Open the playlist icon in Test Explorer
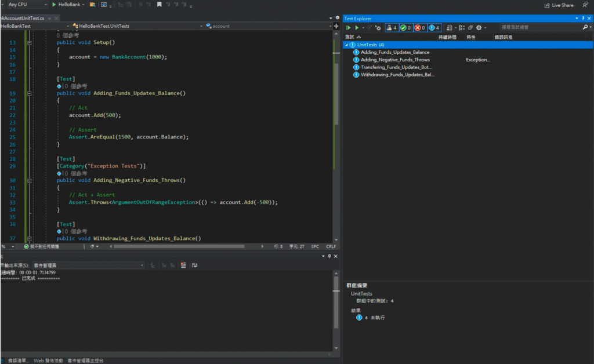Screen dimensions: 594x364 pyautogui.click(x=450, y=28)
